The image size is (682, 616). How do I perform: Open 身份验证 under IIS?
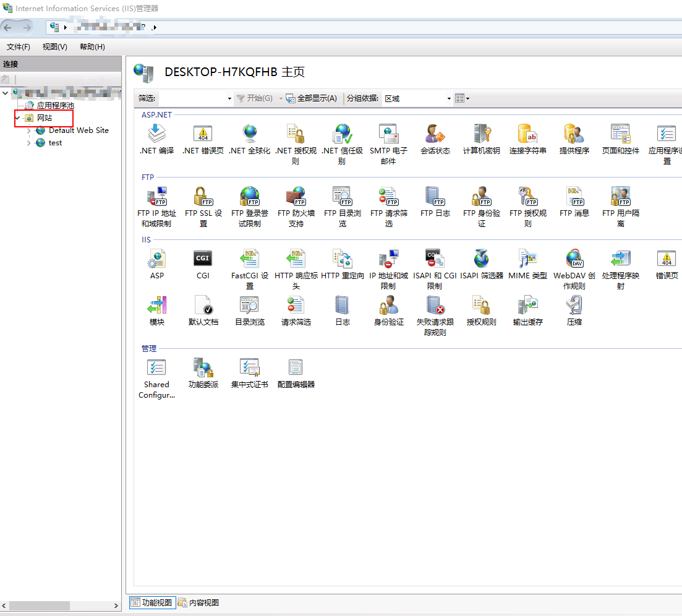tap(389, 311)
